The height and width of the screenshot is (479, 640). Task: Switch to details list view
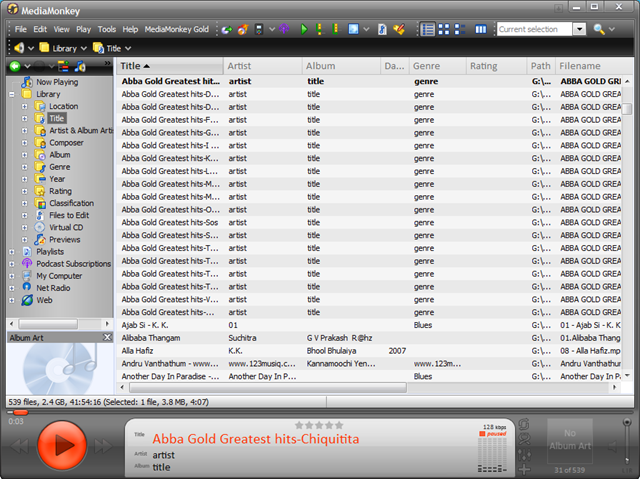(428, 29)
